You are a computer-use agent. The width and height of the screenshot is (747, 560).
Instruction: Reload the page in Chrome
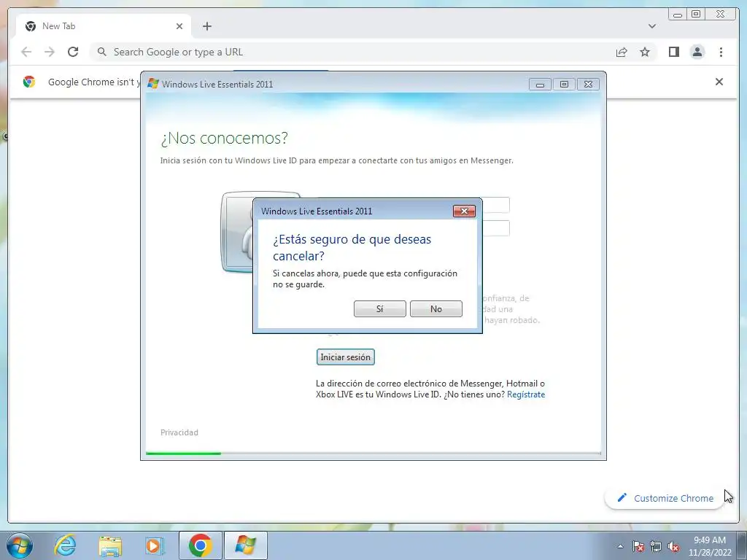click(x=73, y=52)
